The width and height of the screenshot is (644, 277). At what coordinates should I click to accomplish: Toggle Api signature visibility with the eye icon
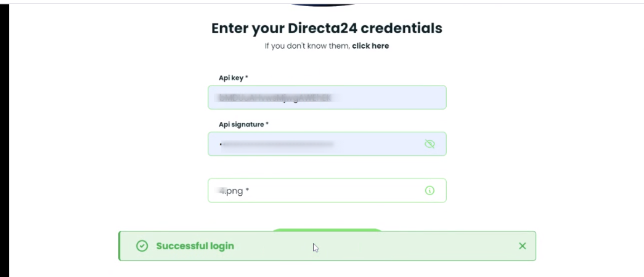click(430, 144)
